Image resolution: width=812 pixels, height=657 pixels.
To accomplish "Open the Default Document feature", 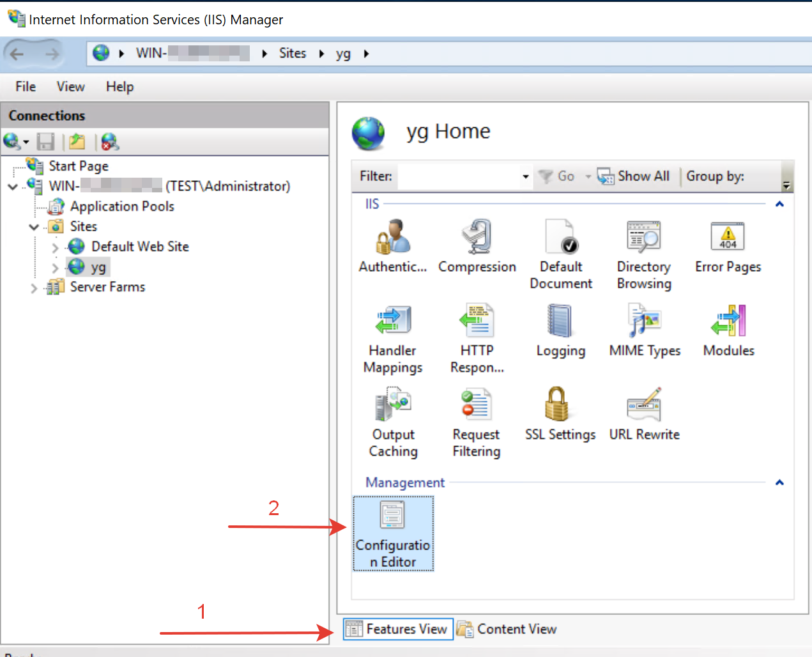I will (x=561, y=255).
